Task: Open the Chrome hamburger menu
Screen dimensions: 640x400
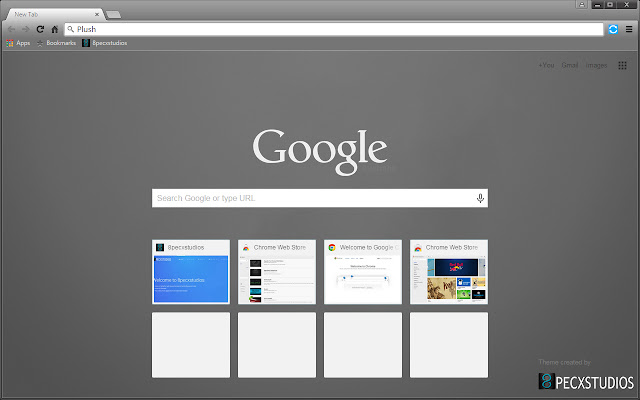Action: point(629,29)
